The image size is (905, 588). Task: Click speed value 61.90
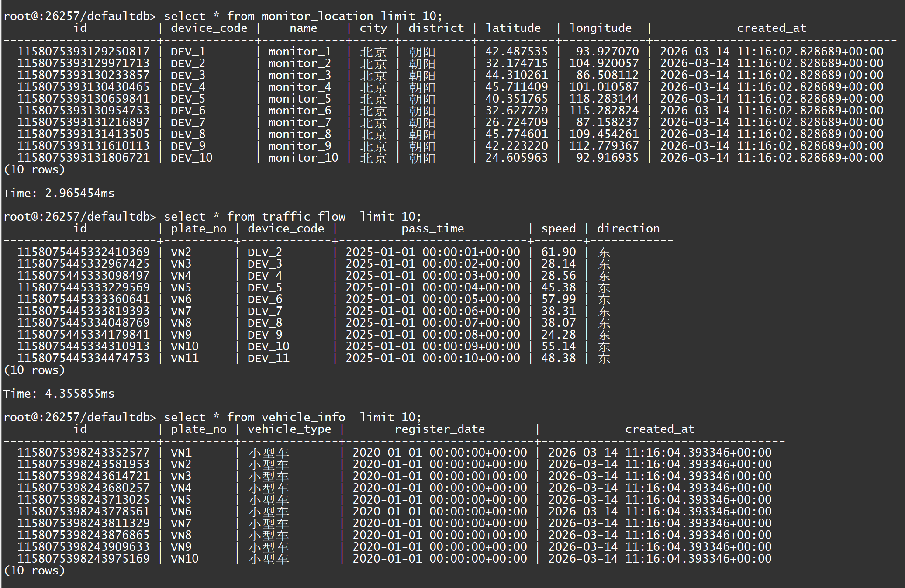click(x=558, y=252)
